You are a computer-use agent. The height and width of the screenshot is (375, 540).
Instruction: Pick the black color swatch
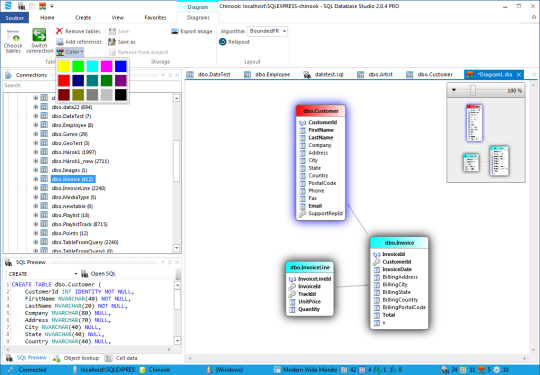pyautogui.click(x=121, y=95)
